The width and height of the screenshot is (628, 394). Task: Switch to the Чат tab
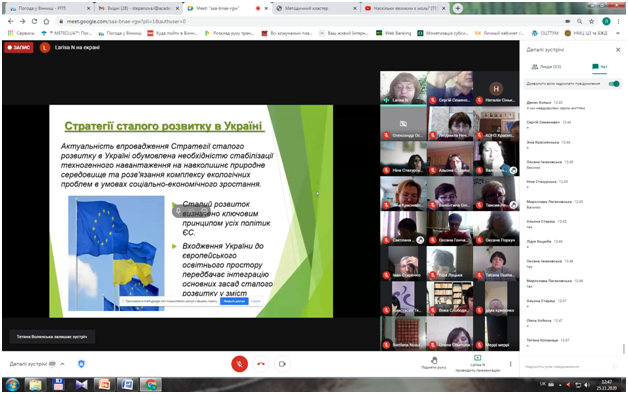tap(600, 66)
